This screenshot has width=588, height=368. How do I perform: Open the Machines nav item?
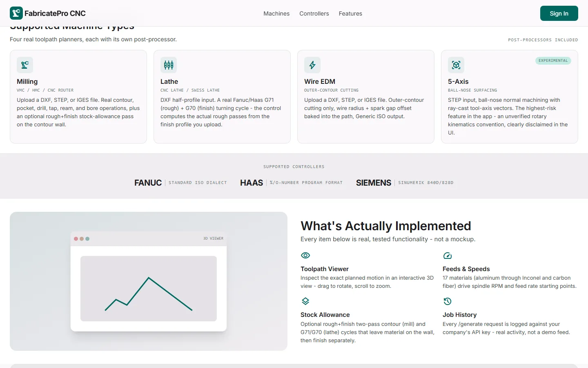[x=276, y=13]
